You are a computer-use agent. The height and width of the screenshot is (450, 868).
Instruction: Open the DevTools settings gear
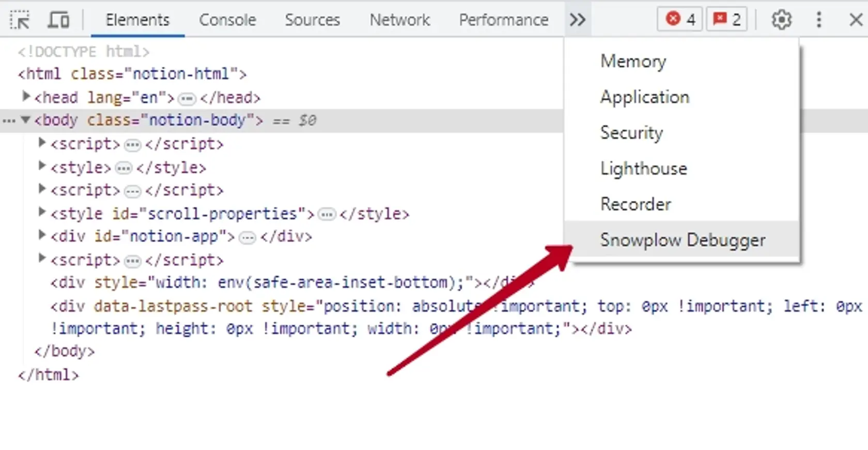(x=781, y=20)
